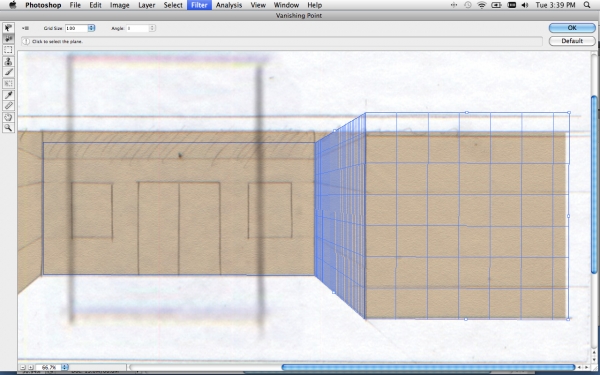Image resolution: width=600 pixels, height=375 pixels.
Task: Click the top-right corner handle of grid plane
Action: click(569, 112)
